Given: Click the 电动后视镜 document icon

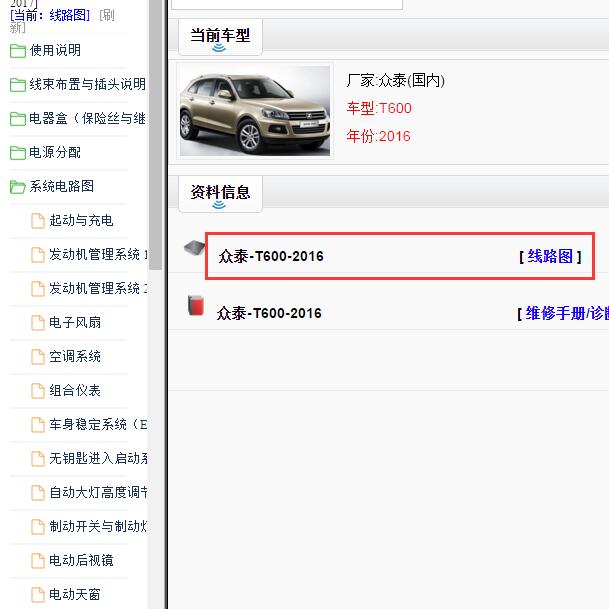Looking at the screenshot, I should (38, 561).
